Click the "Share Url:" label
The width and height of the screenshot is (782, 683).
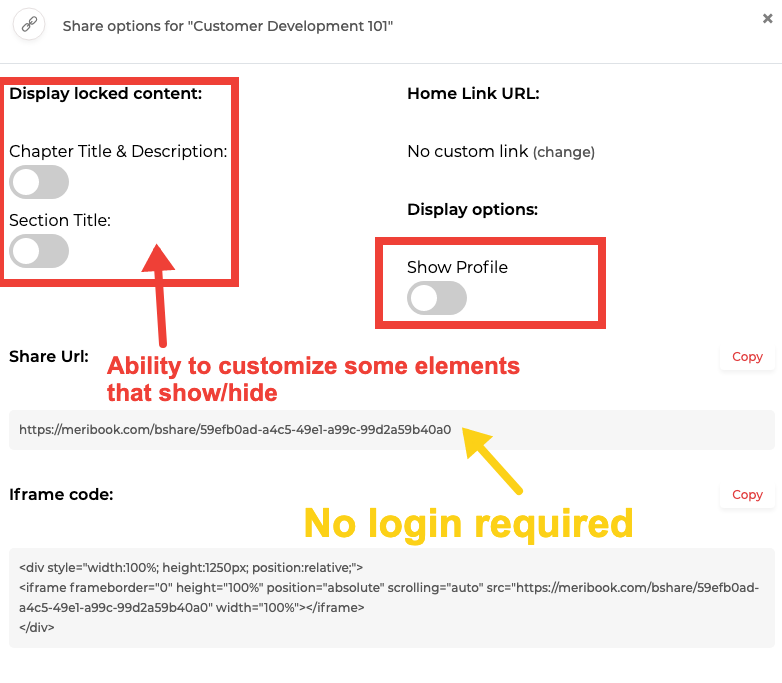point(49,356)
